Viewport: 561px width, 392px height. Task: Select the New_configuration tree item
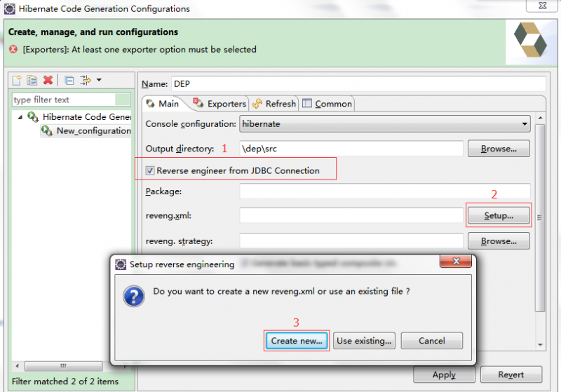pos(93,130)
